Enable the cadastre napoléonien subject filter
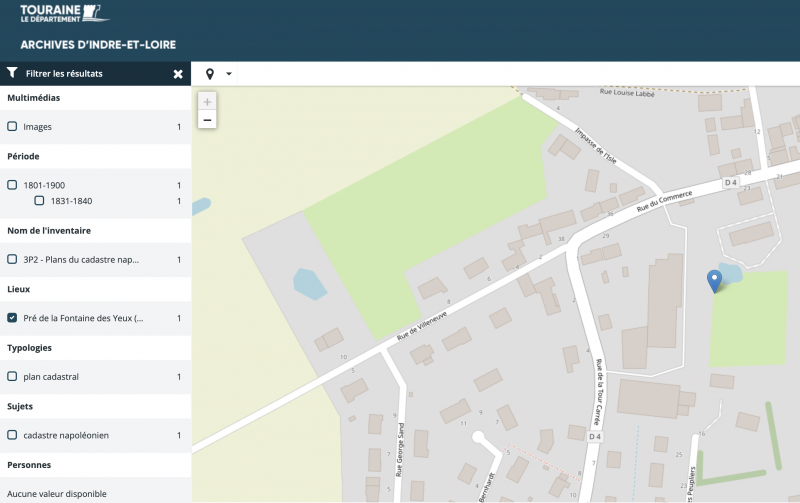 pyautogui.click(x=12, y=435)
